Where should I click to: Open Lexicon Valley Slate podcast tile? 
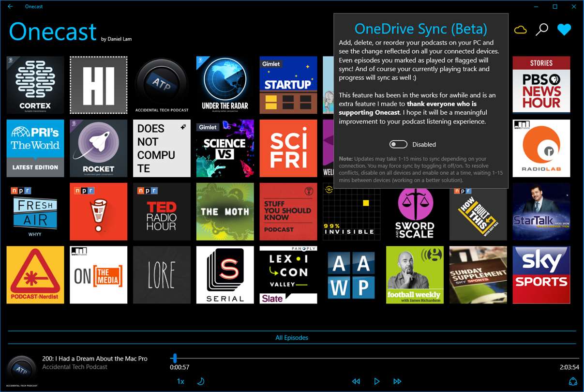coord(288,275)
